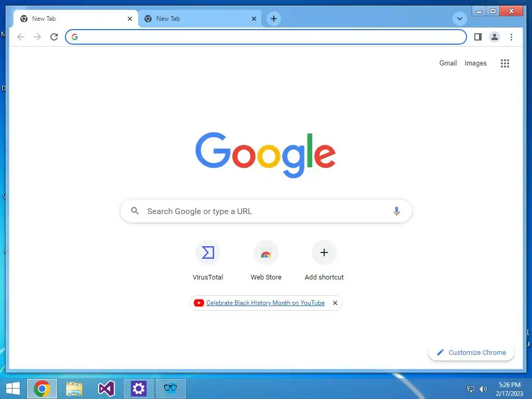The image size is (532, 399).
Task: Click the browser back arrow
Action: 21,37
